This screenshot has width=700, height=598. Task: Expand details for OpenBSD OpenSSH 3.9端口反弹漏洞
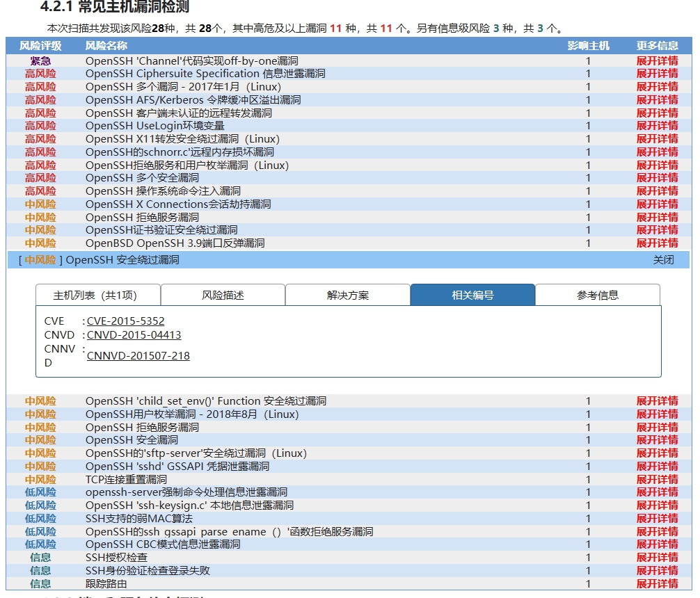click(657, 243)
